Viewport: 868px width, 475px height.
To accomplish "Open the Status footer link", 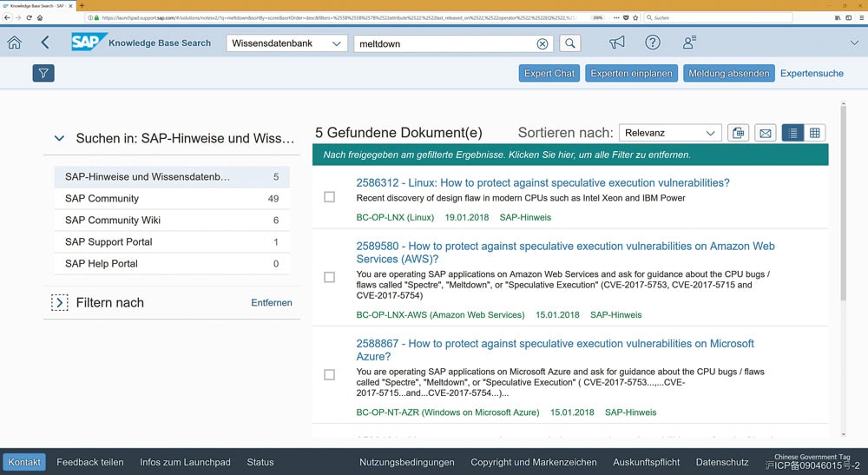I will (260, 462).
